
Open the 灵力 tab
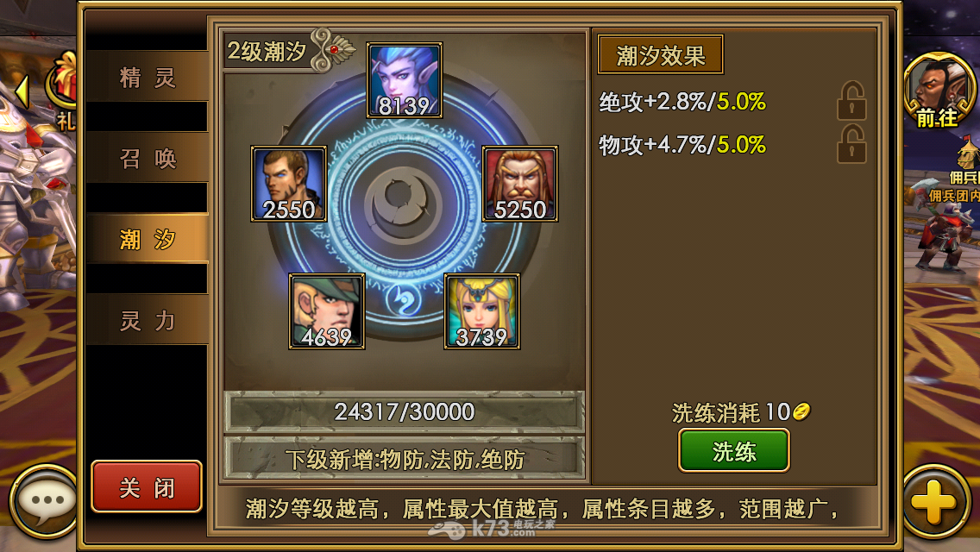[147, 320]
